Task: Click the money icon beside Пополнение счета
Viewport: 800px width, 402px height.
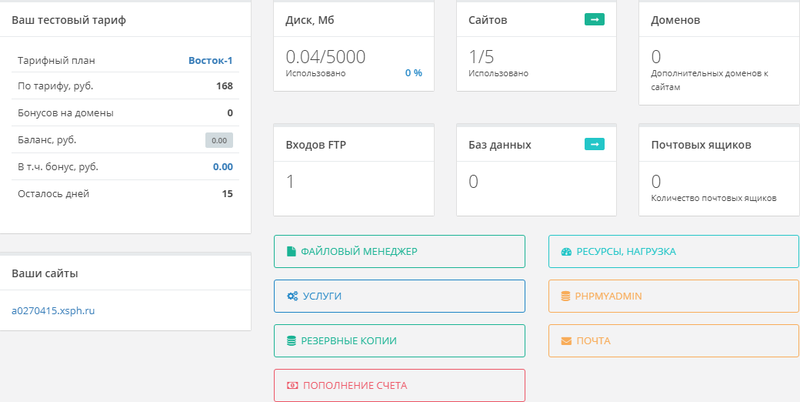Action: tap(291, 385)
